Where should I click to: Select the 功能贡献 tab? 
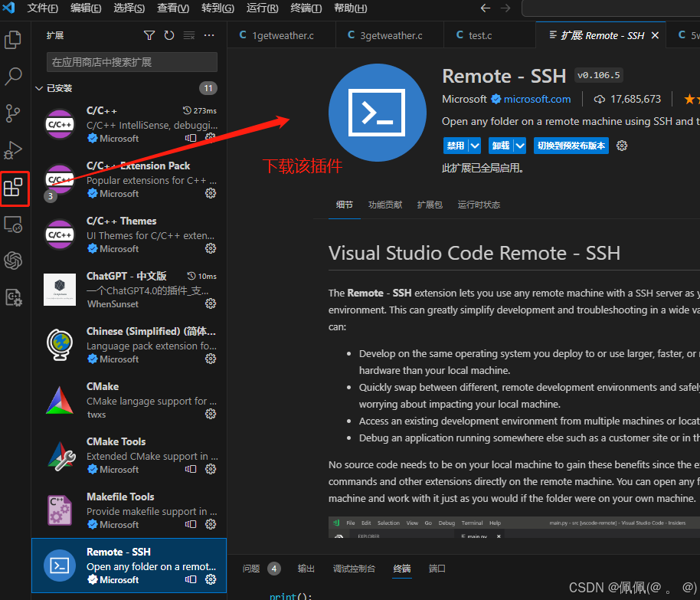(x=384, y=205)
